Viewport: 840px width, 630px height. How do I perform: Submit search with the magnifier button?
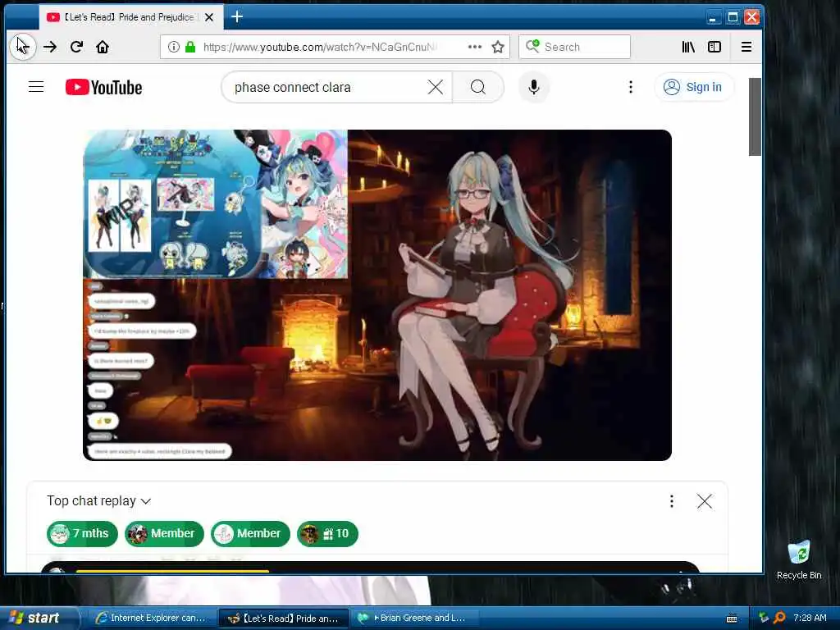tap(478, 87)
